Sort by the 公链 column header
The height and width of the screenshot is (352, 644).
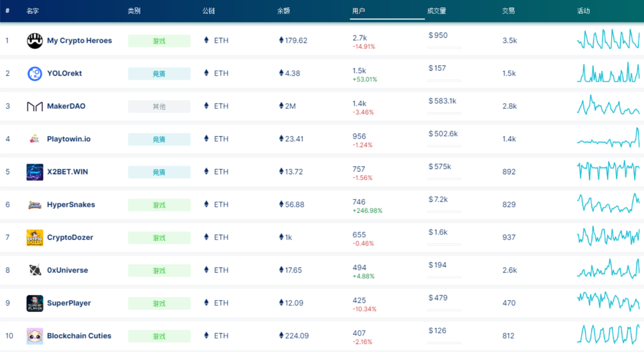(x=208, y=11)
